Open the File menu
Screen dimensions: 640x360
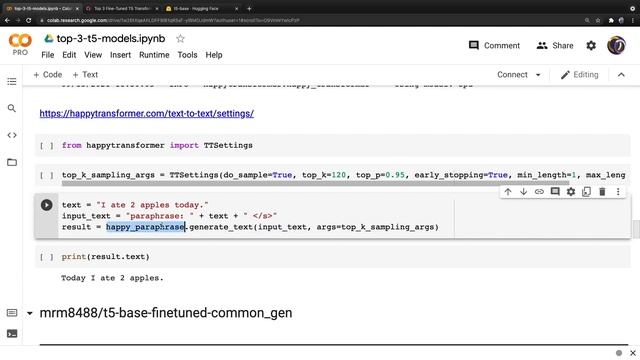pos(48,55)
